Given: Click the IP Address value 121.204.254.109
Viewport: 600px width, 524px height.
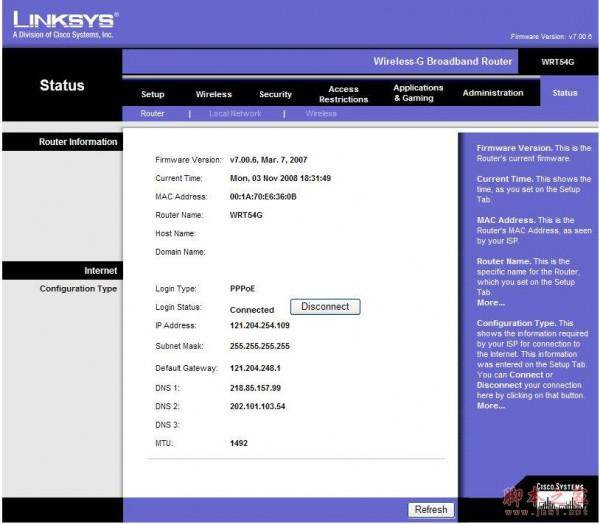Looking at the screenshot, I should 259,325.
